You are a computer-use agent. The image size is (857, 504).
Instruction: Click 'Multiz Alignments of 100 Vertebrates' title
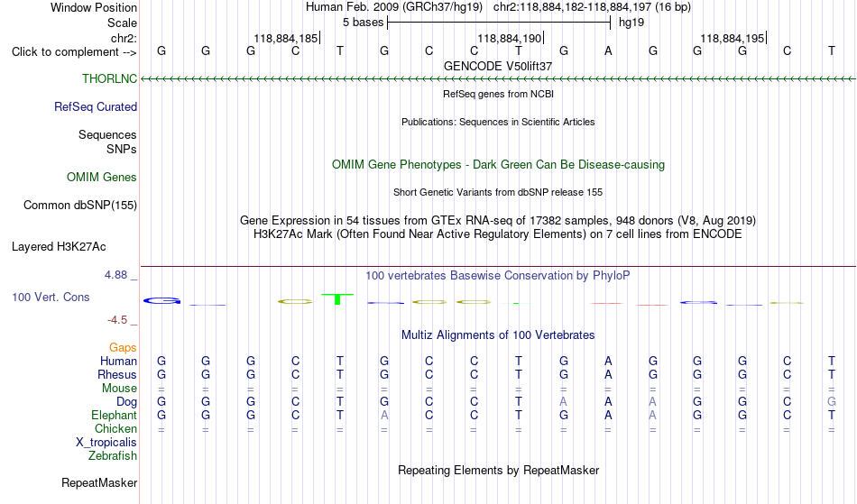point(498,334)
